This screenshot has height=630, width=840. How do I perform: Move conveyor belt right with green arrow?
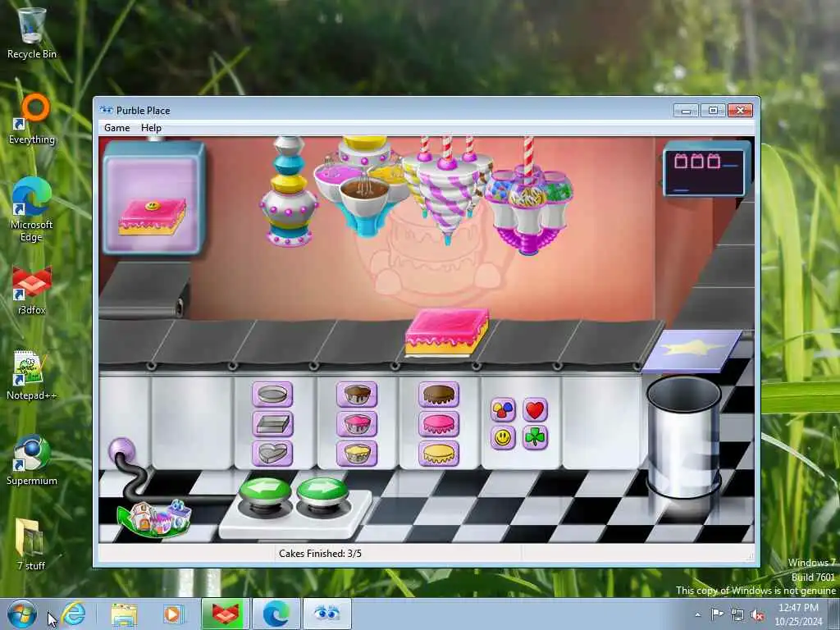[322, 491]
